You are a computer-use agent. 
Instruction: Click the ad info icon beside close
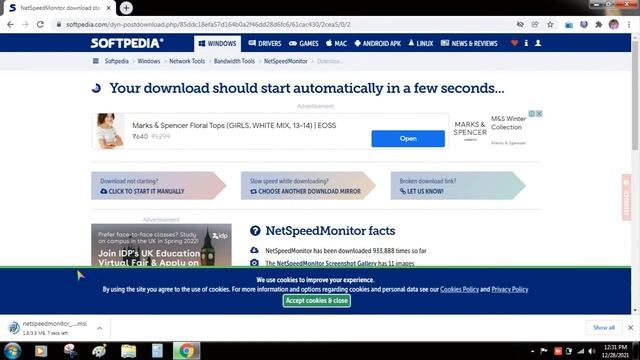coord(532,113)
